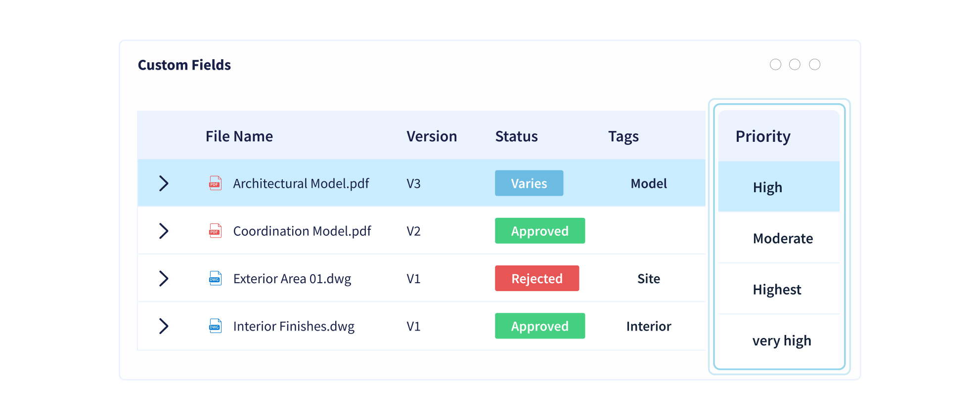This screenshot has width=980, height=420.
Task: Click the Interior tag label
Action: coord(649,326)
